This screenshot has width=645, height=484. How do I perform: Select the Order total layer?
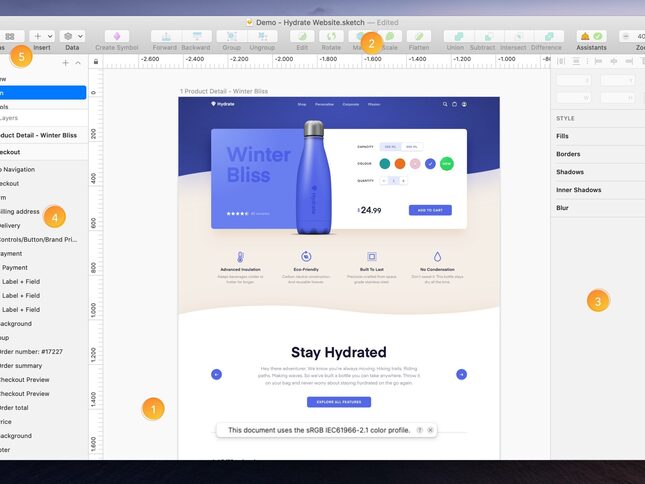point(44,408)
